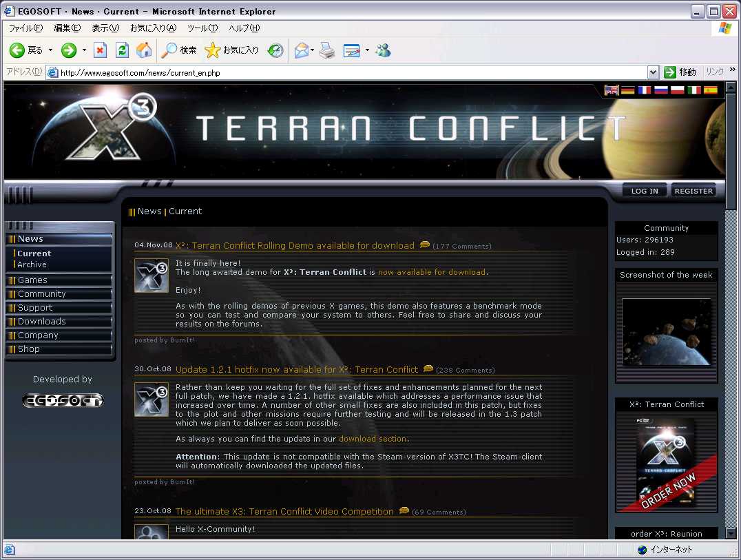Follow the 'now available for download' link
This screenshot has height=560, width=741.
coord(432,272)
